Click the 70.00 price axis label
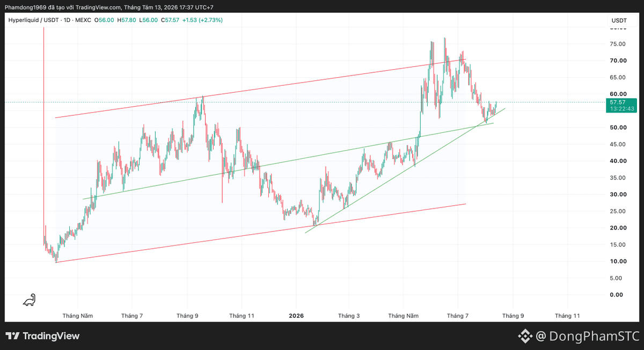 619,61
